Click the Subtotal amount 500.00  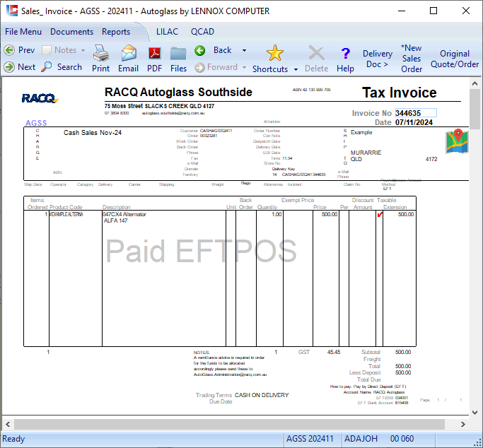point(403,352)
